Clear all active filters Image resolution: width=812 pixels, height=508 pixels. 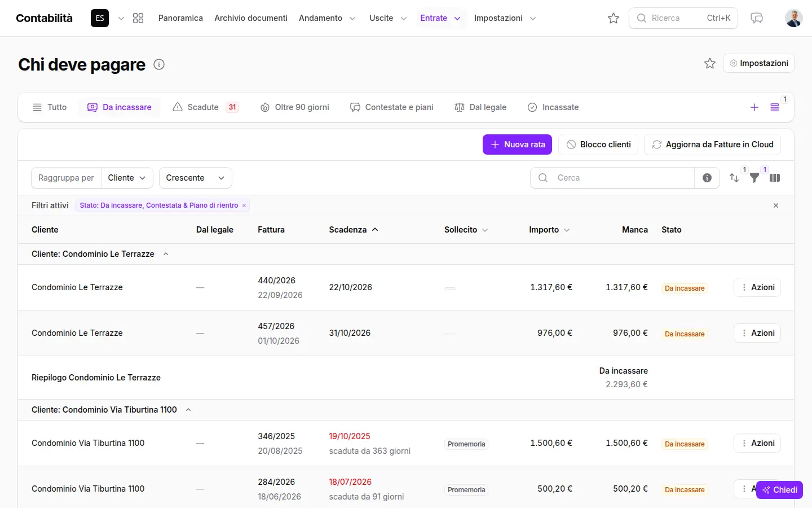tap(776, 205)
